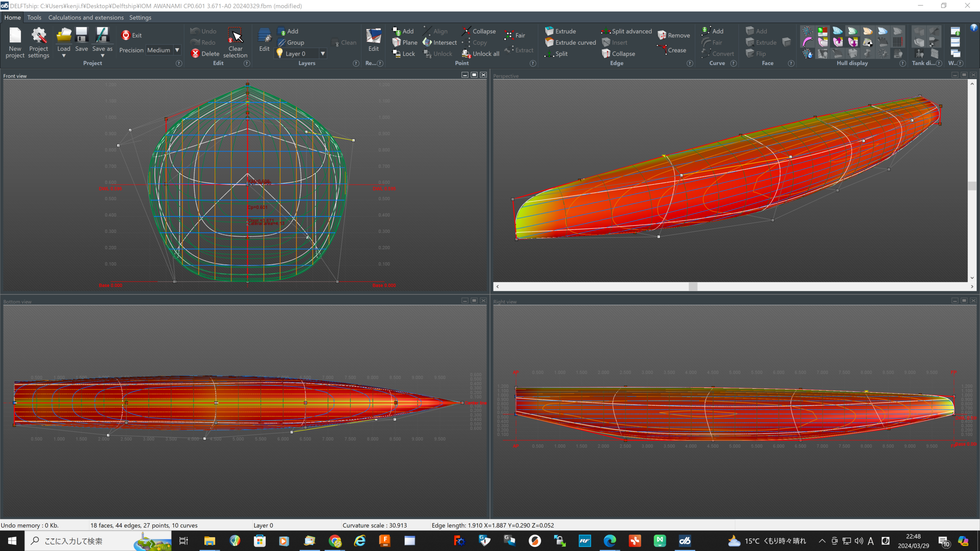Open the Tools ribbon tab
Viewport: 980px width, 551px height.
[x=34, y=18]
